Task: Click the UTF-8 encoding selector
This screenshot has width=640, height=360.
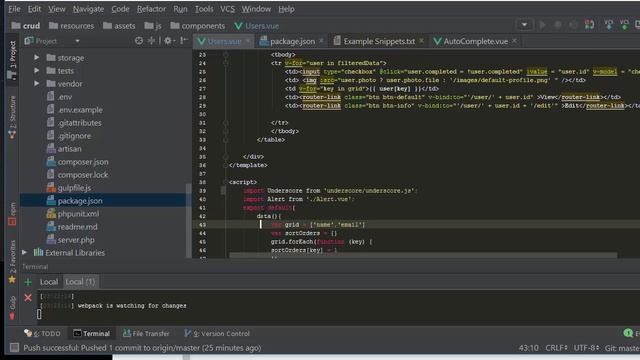Action: (x=587, y=348)
